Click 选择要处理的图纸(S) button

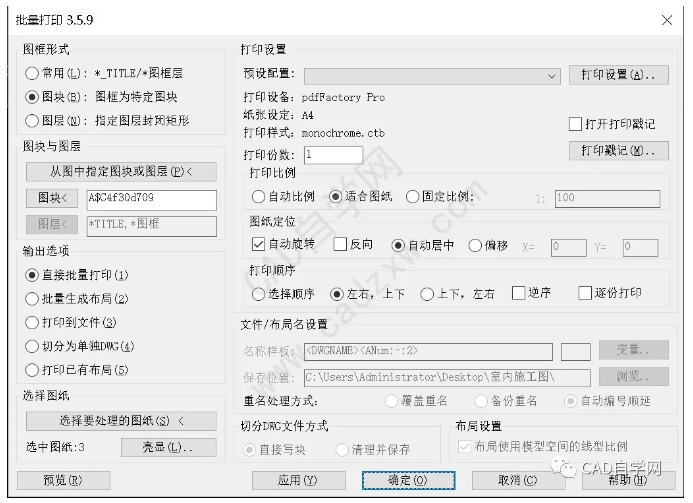(x=121, y=421)
